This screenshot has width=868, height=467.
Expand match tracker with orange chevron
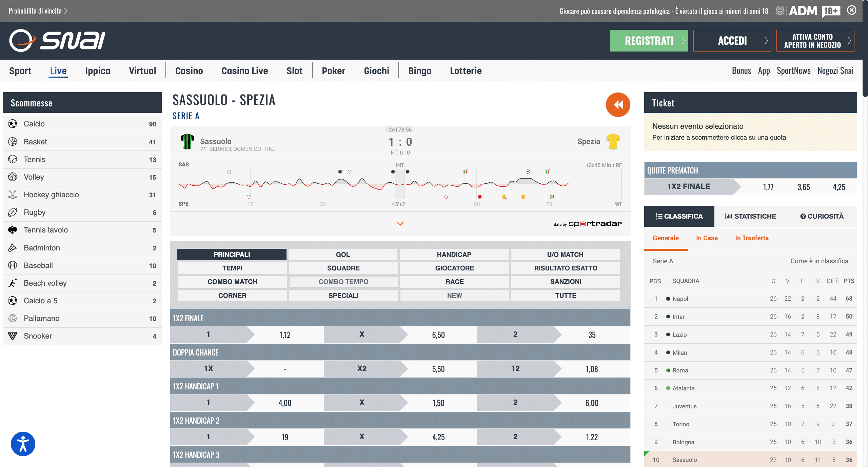point(400,224)
